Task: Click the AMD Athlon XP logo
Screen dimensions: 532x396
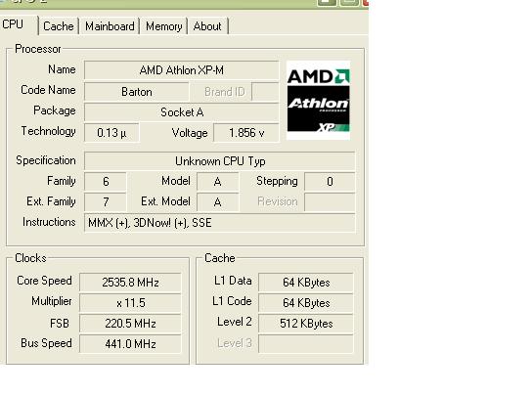Action: pyautogui.click(x=318, y=100)
